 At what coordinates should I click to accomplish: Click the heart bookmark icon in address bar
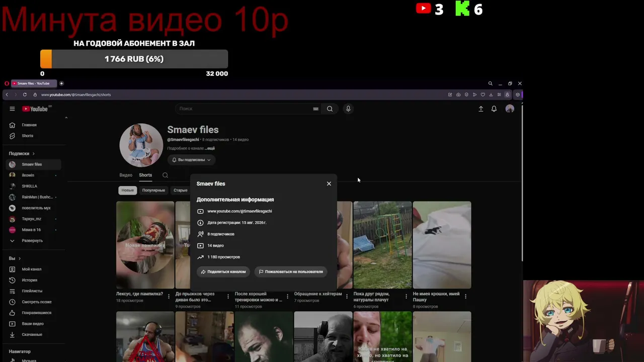(x=482, y=95)
